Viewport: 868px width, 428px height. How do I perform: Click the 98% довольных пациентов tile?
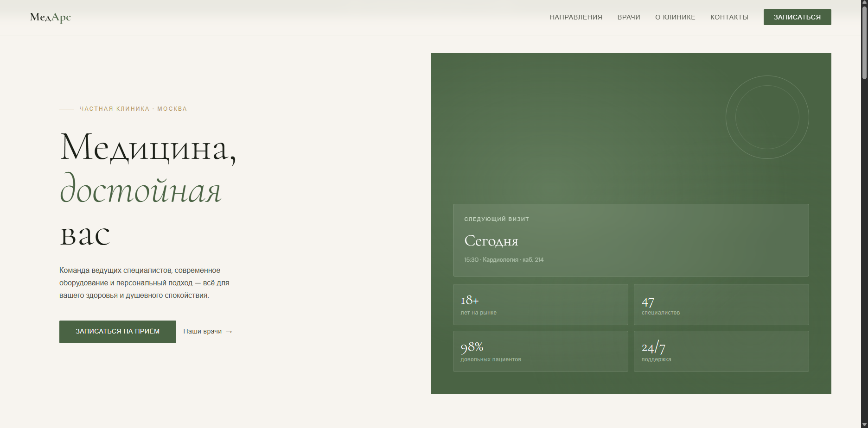pyautogui.click(x=540, y=351)
